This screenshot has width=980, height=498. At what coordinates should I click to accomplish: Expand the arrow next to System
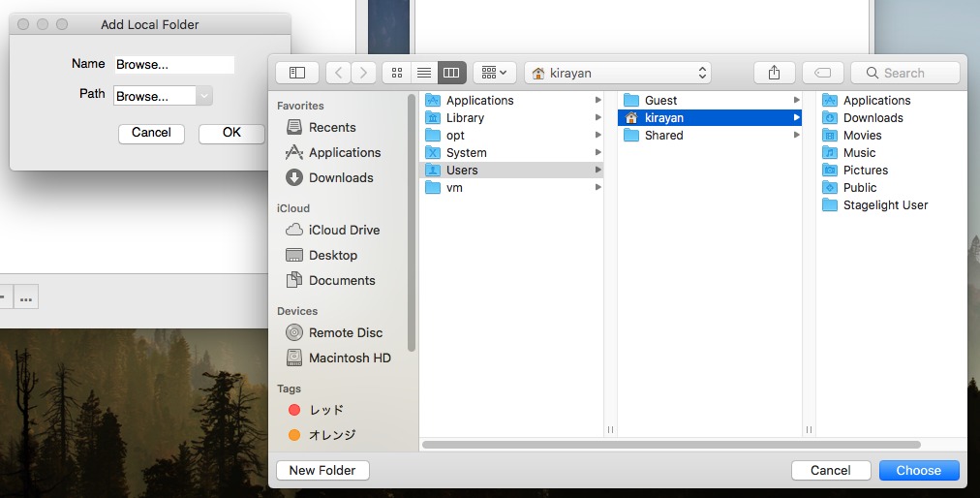pos(598,153)
